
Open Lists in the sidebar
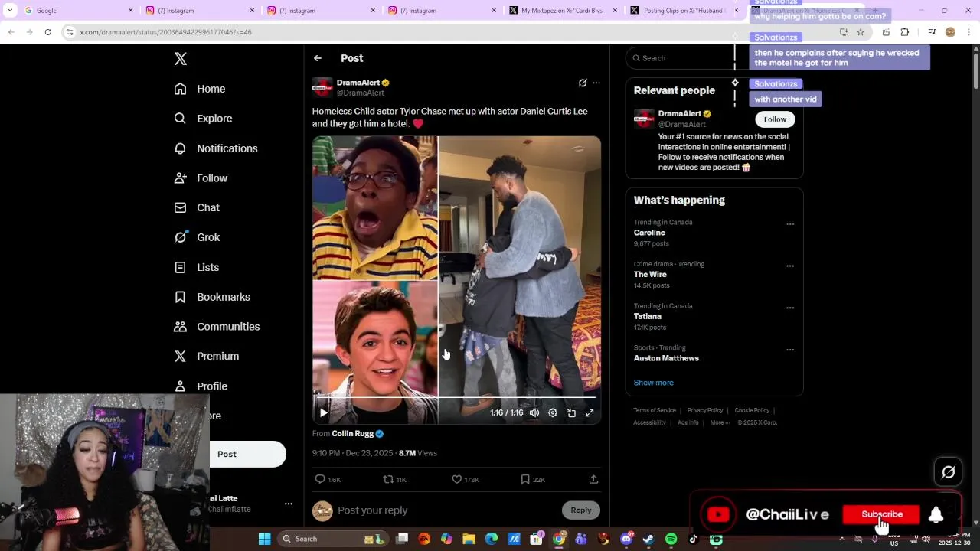197,267
